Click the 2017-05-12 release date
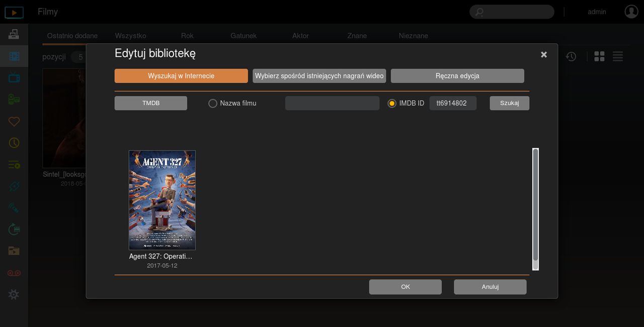 (162, 266)
